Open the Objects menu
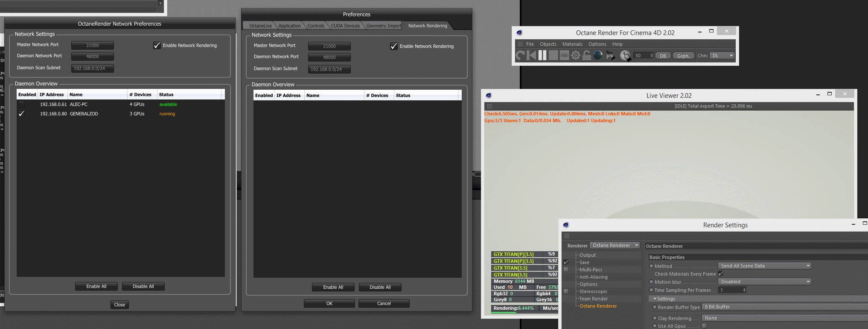868x329 pixels. (548, 44)
